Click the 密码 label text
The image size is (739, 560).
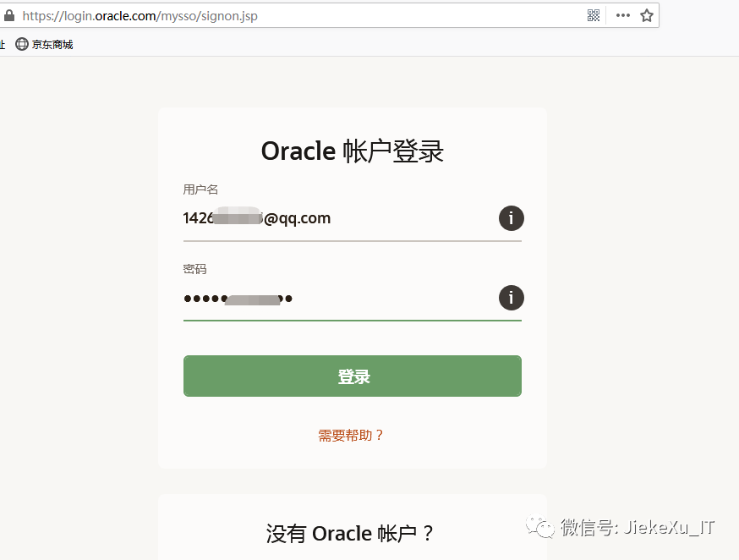pyautogui.click(x=194, y=269)
